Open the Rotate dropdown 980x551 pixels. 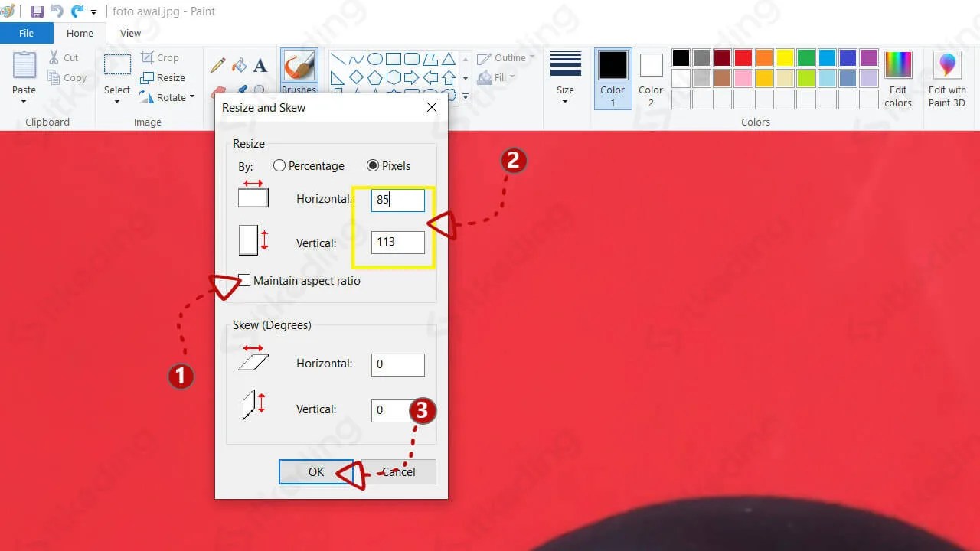point(167,97)
